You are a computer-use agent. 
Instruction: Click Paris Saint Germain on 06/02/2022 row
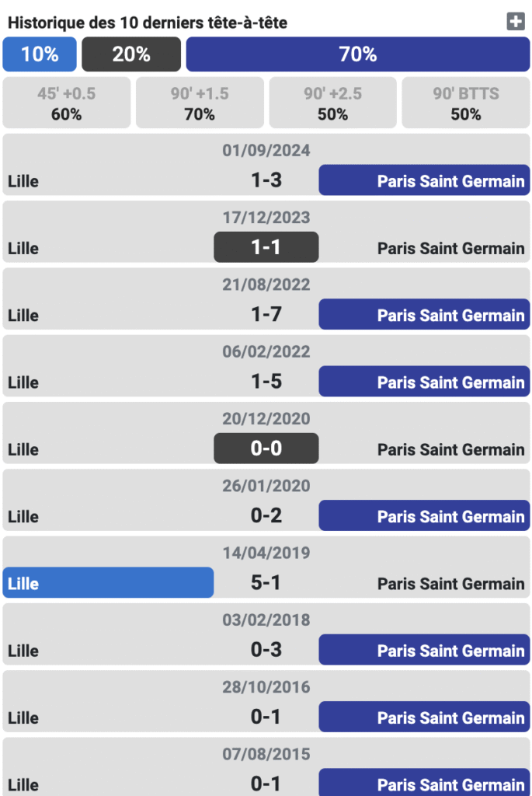pos(424,382)
